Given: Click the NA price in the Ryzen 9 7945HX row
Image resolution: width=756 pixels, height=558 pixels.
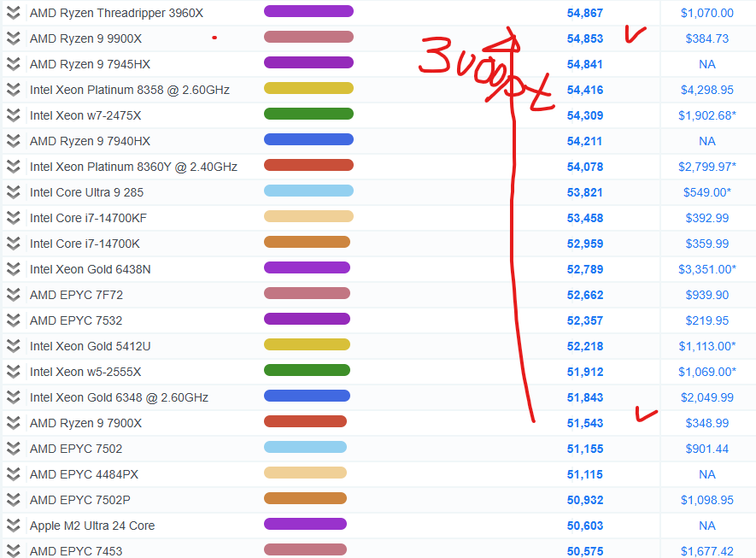Looking at the screenshot, I should point(706,64).
